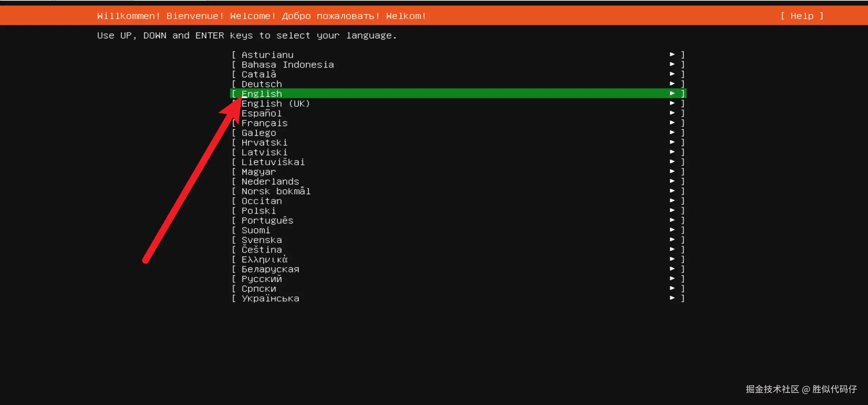The height and width of the screenshot is (405, 868).
Task: Select Français from the list
Action: (264, 123)
